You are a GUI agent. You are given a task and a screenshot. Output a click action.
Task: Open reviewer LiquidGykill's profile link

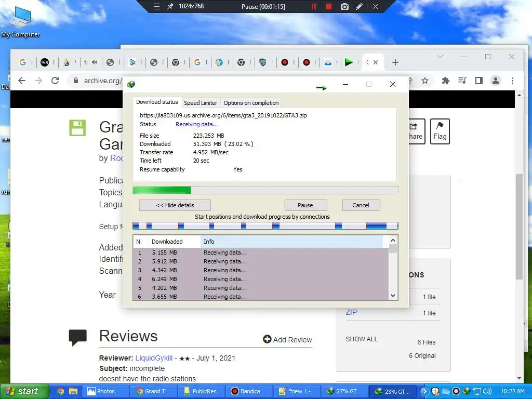pyautogui.click(x=154, y=358)
